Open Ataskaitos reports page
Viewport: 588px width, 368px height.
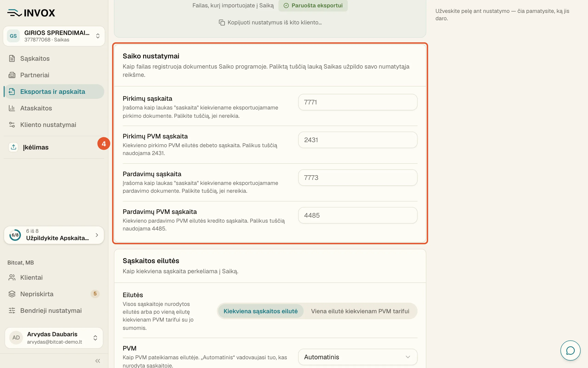(x=54, y=108)
